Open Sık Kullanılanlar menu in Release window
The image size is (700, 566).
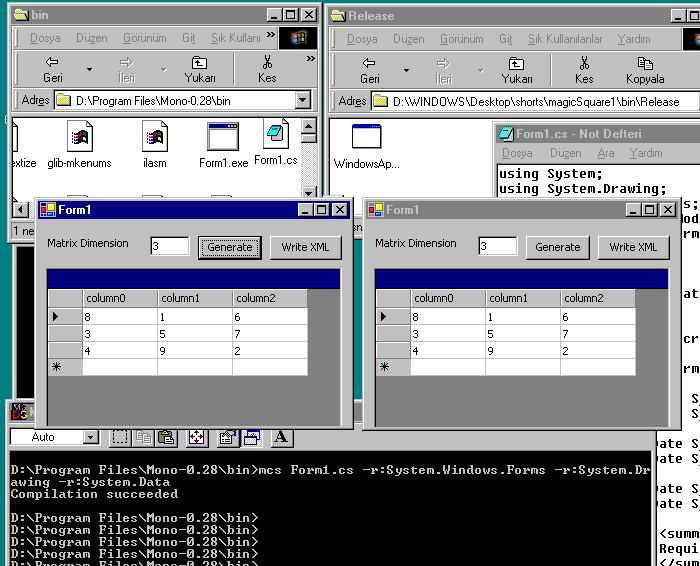click(565, 39)
